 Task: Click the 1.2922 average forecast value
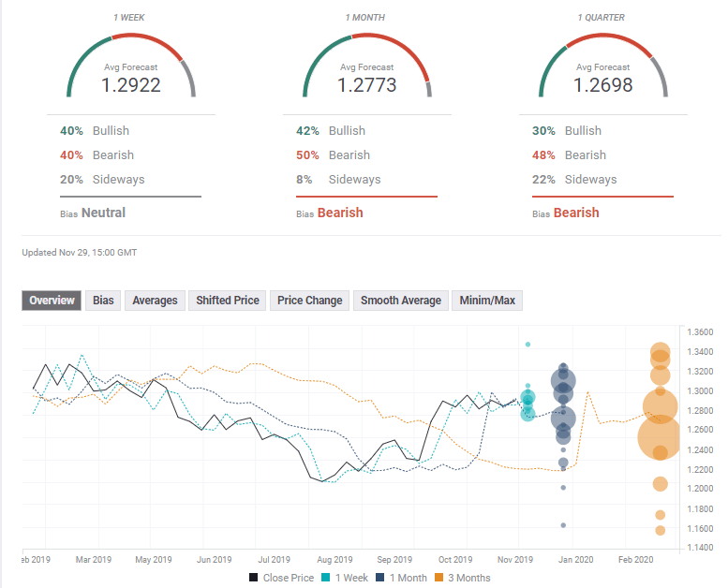click(x=131, y=85)
